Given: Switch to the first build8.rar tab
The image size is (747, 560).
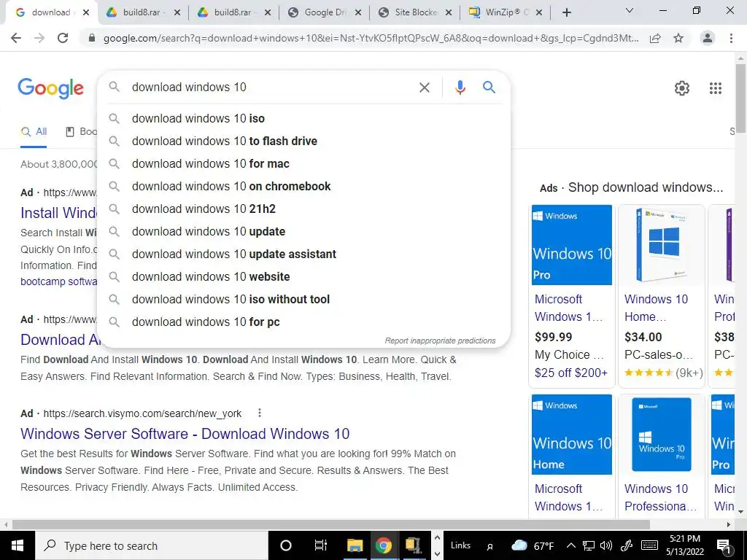Looking at the screenshot, I should pyautogui.click(x=142, y=12).
